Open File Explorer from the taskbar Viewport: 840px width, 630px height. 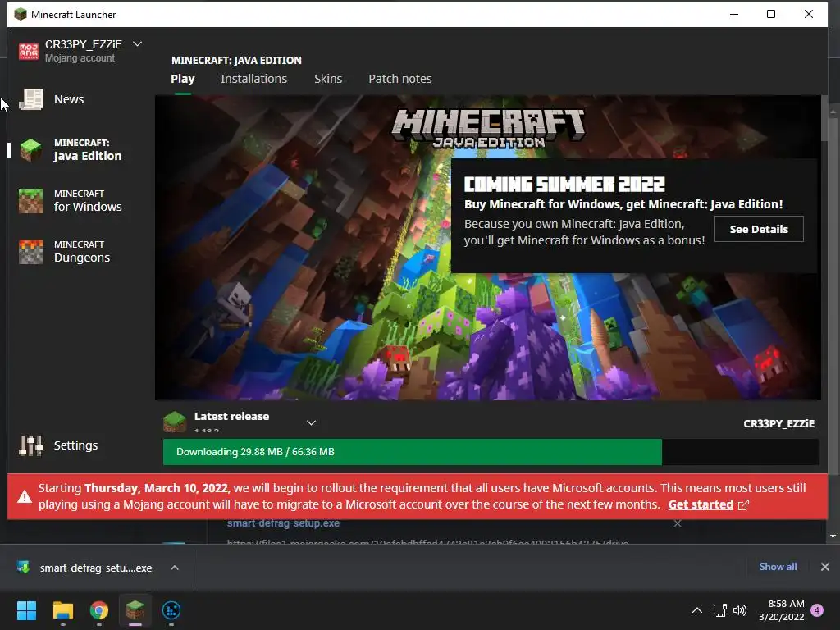click(x=62, y=610)
